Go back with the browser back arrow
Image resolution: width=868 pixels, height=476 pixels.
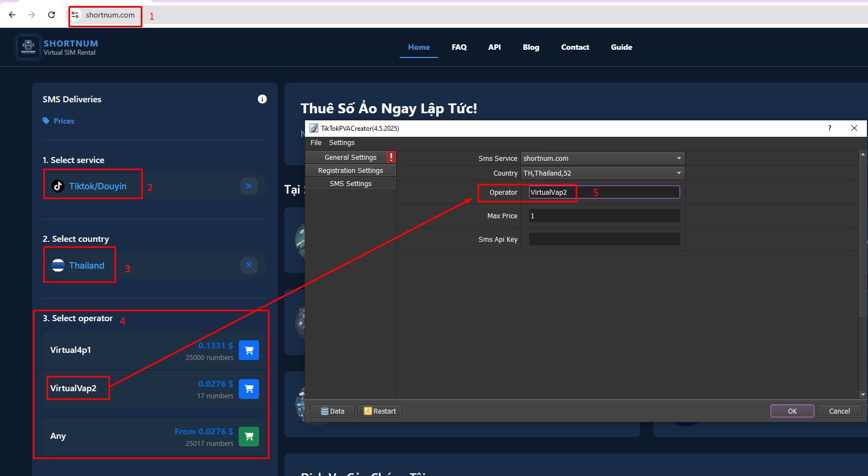pos(12,15)
